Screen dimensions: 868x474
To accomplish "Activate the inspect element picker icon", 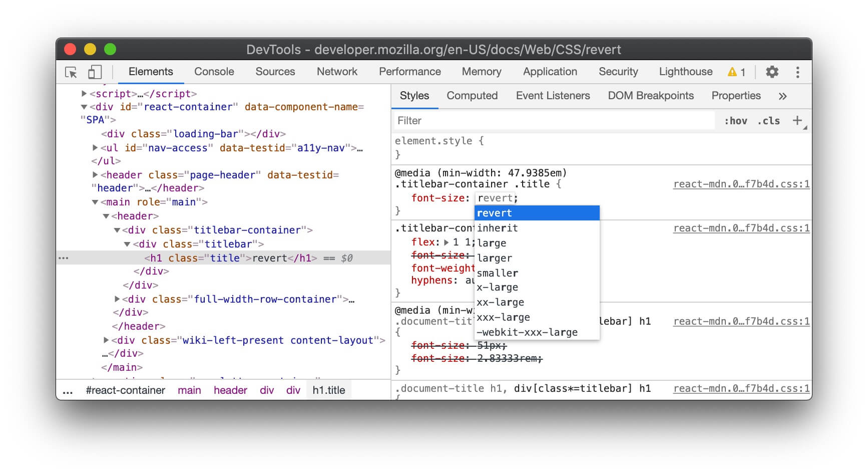I will (71, 72).
